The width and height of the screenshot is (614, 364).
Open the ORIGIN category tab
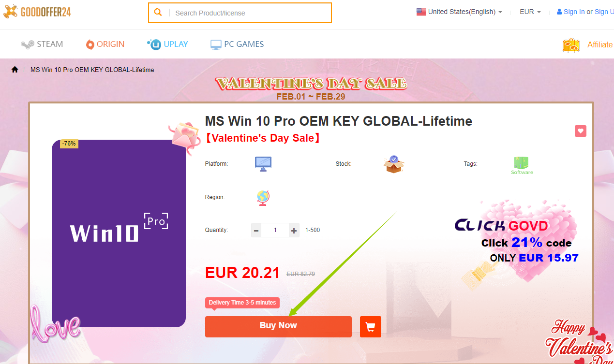coord(105,44)
